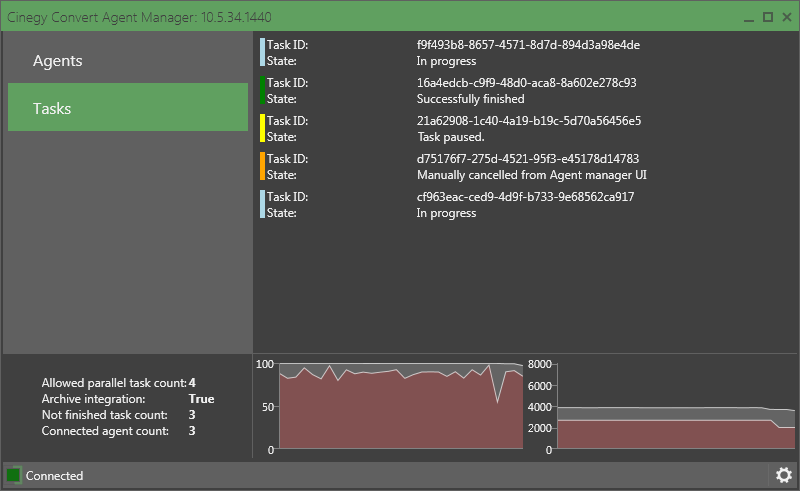The image size is (800, 491).
Task: Click the Cinegy Convert Agent Manager title
Action: (x=139, y=17)
